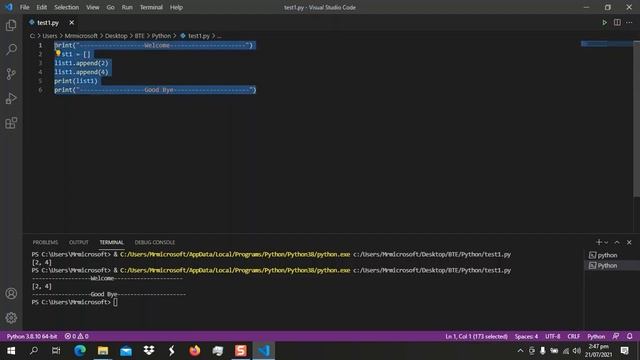Open the Terminal menu
This screenshot has width=640, height=360.
(151, 7)
